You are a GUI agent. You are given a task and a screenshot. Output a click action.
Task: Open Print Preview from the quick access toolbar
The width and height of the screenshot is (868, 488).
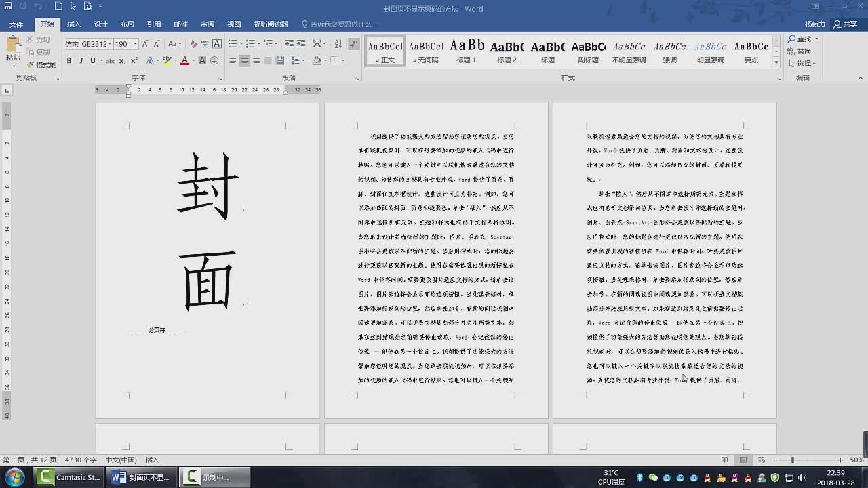pyautogui.click(x=87, y=6)
